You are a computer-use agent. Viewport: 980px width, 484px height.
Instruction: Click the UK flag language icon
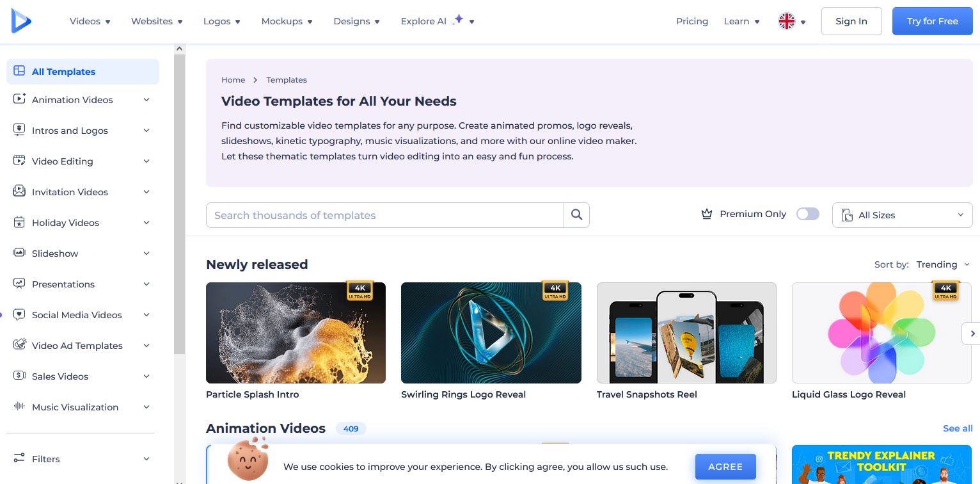tap(786, 22)
